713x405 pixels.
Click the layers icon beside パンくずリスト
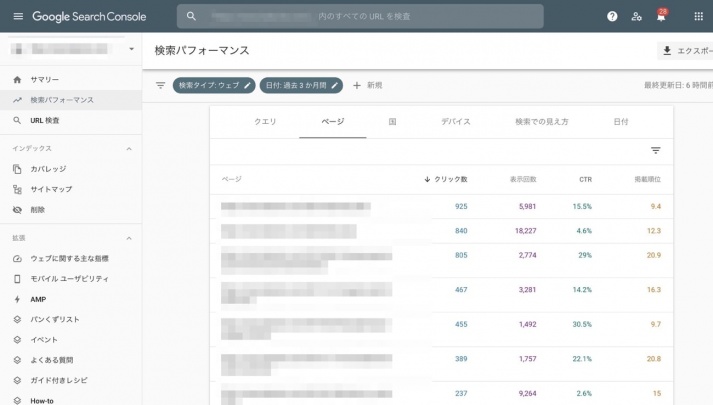point(17,320)
